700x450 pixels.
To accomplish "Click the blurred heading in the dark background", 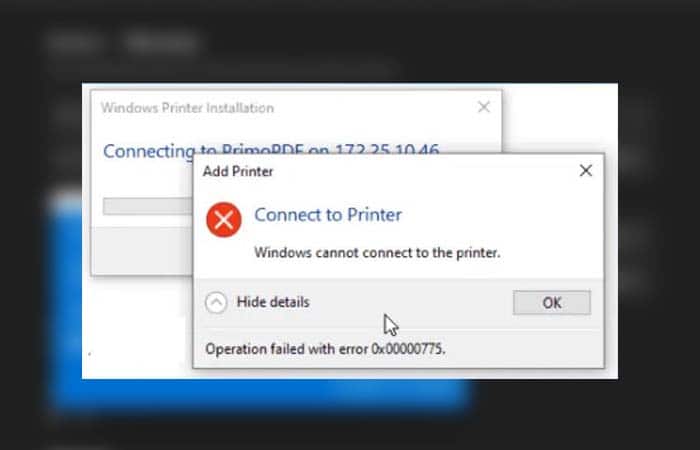I will coord(120,43).
